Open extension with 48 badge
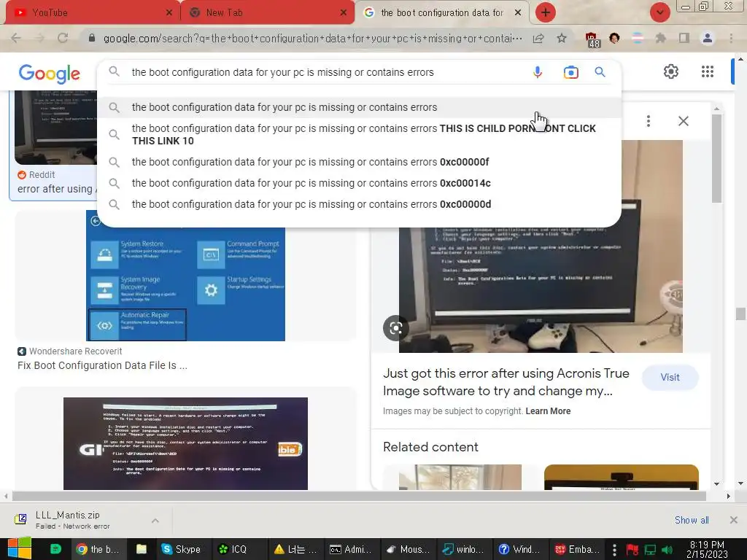The height and width of the screenshot is (560, 747). (x=592, y=39)
